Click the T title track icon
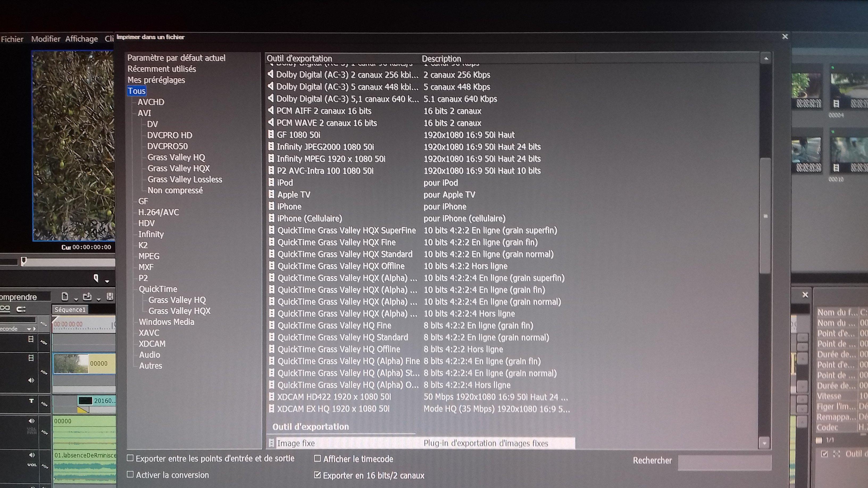The image size is (868, 488). (31, 401)
